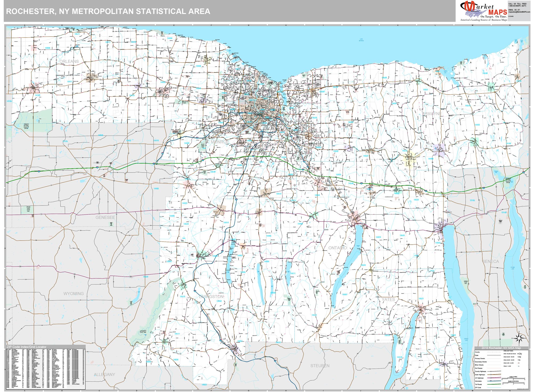Click the 'Call Us Toll Free!' phone text
This screenshot has height=392, width=533.
pyautogui.click(x=518, y=4)
